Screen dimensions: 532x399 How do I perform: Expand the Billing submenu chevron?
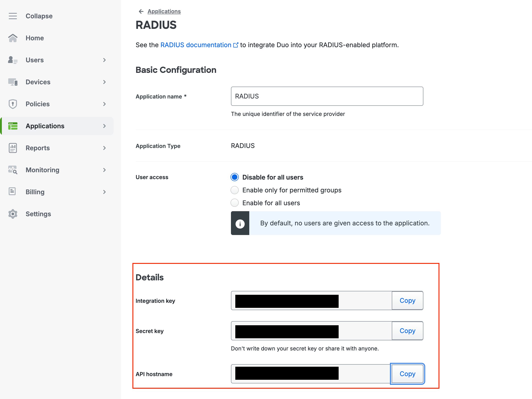tap(104, 192)
